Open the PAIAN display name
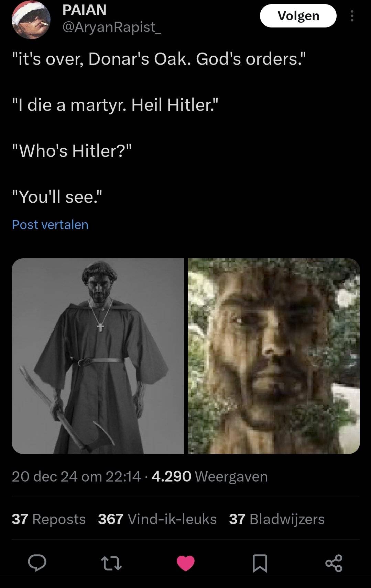371x588 pixels. [x=85, y=10]
